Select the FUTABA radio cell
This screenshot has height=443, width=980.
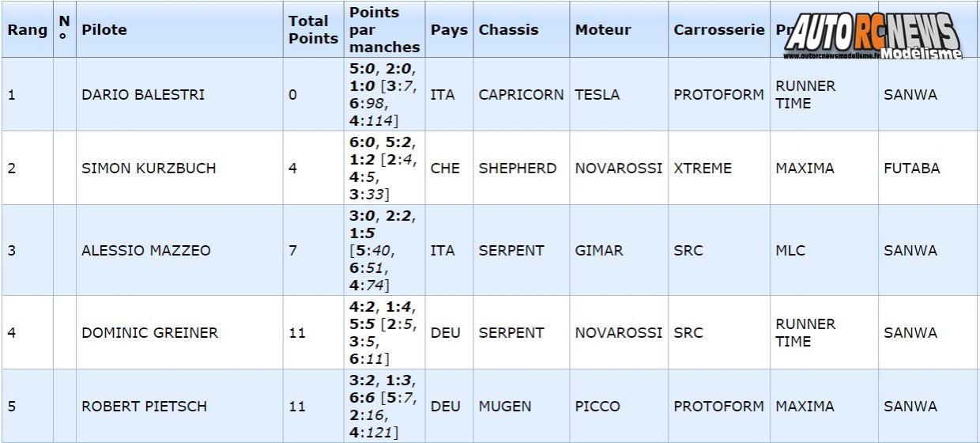pyautogui.click(x=911, y=168)
